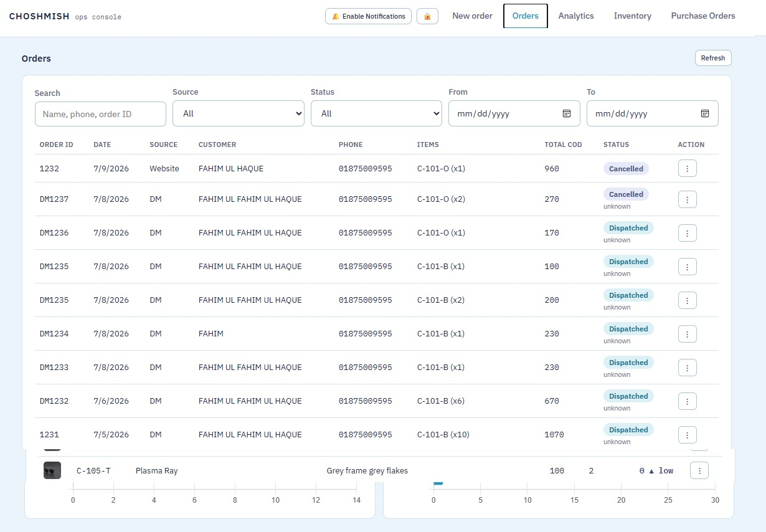The image size is (766, 532).
Task: Click the Dispatched badge for order DM1236
Action: (628, 228)
